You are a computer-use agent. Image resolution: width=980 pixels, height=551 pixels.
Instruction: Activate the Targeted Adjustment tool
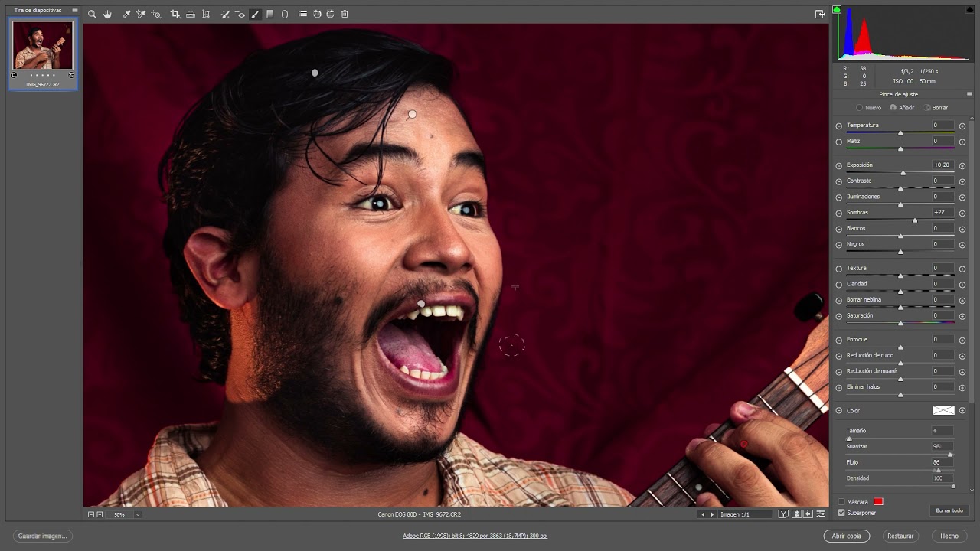coord(156,14)
